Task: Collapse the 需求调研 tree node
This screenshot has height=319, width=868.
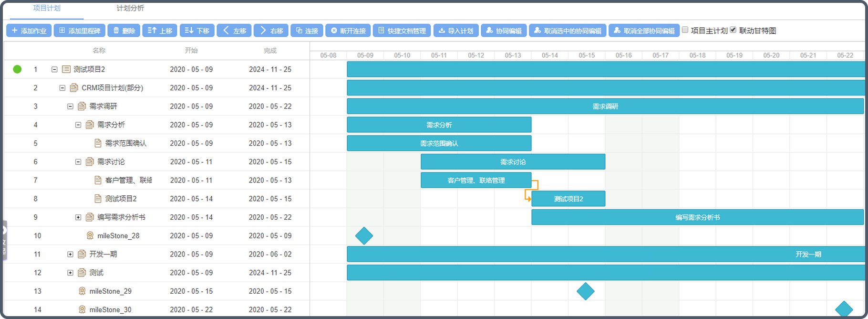Action: [70, 106]
